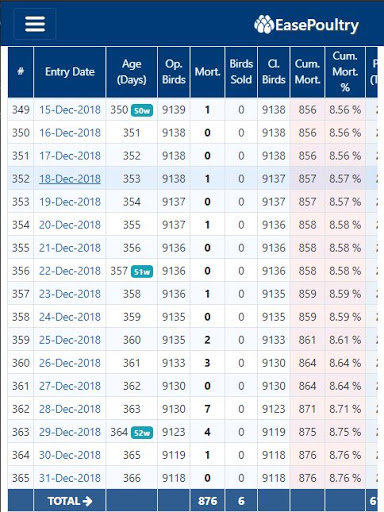384x512 pixels.
Task: Click cumulative mortality value 871
Action: click(x=307, y=409)
